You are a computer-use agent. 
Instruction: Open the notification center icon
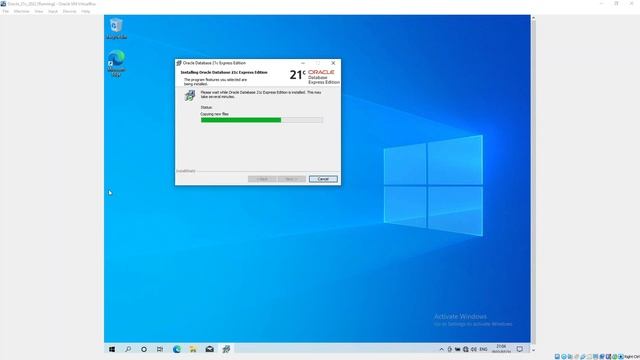[x=520, y=349]
